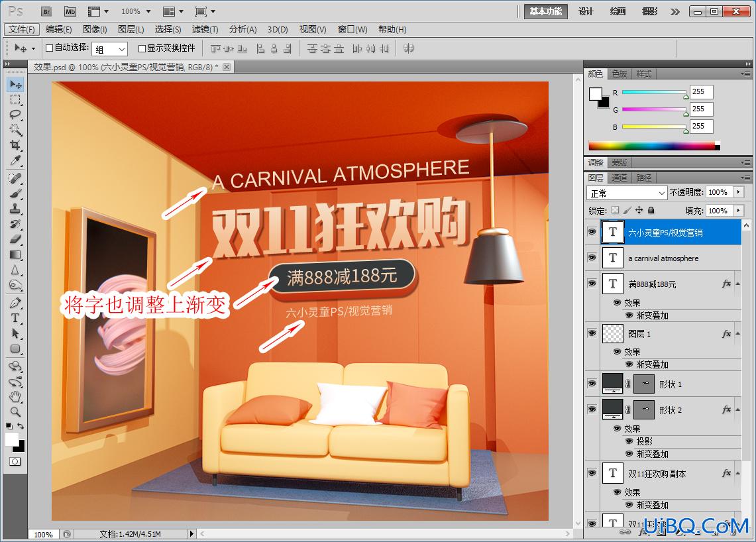
Task: Switch to the 通道 tab
Action: pos(619,178)
